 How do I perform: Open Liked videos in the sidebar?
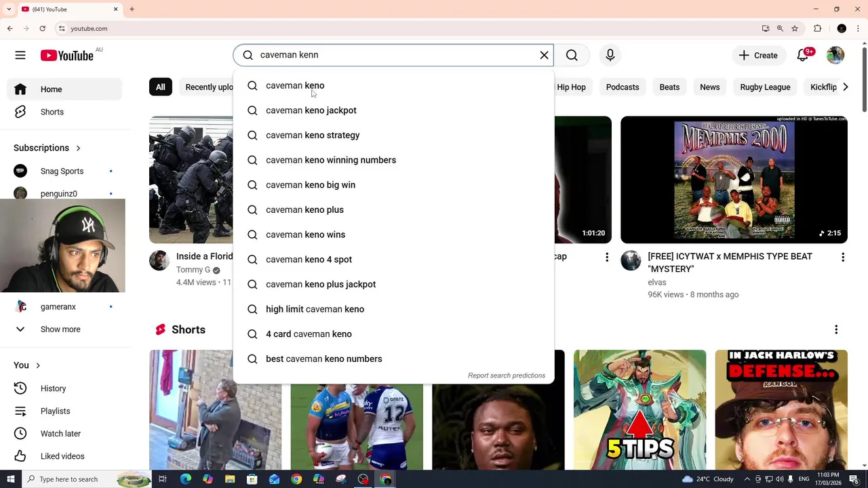pos(65,456)
